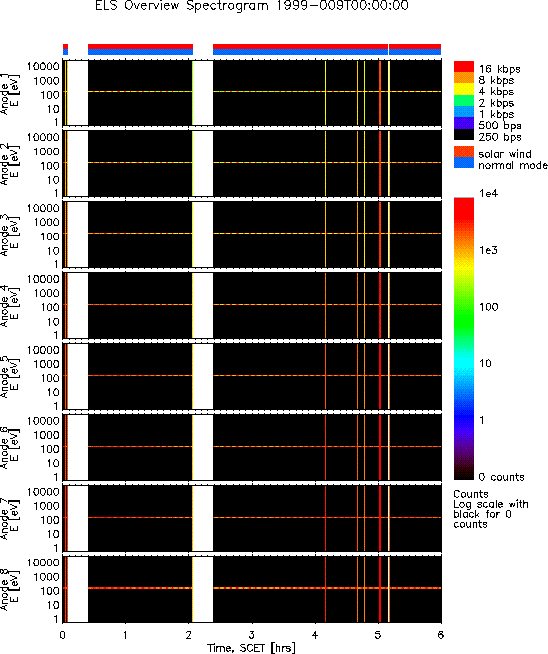The image size is (548, 654).
Task: Click the '5' tick on the time axis
Action: pos(377,635)
